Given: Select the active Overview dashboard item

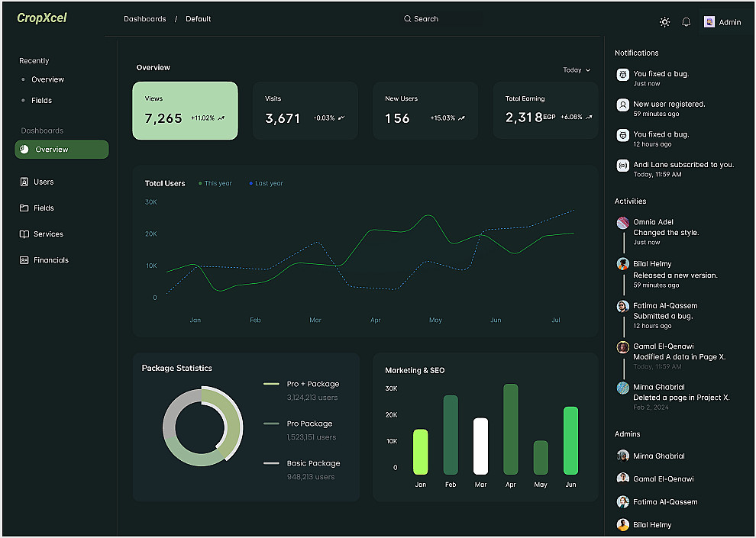Looking at the screenshot, I should click(x=62, y=150).
